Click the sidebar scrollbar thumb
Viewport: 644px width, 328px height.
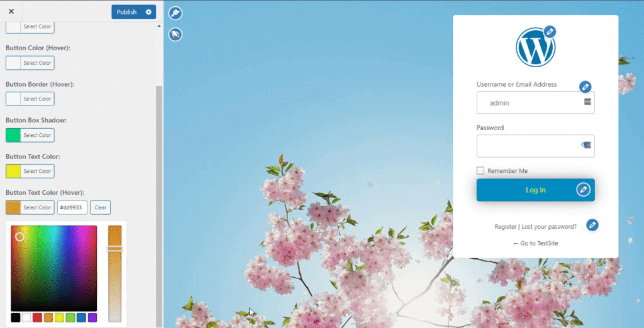click(159, 205)
